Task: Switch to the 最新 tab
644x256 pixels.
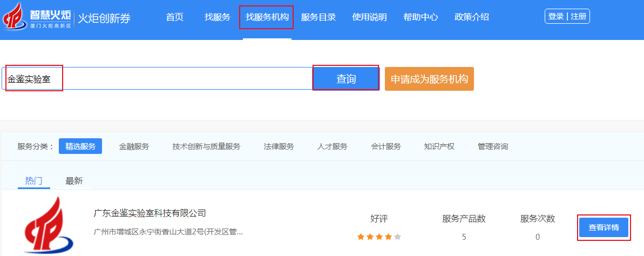Action: coord(74,181)
